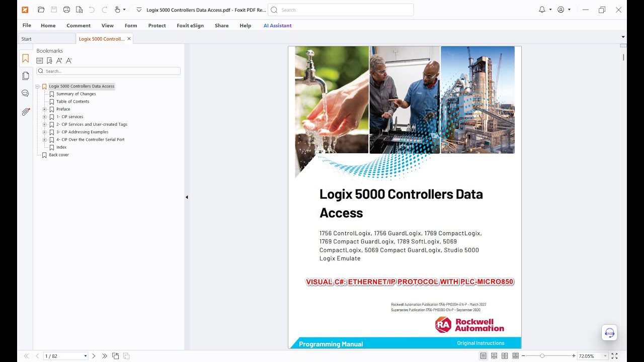This screenshot has width=644, height=362.
Task: Collapse the Logix 5000 Controllers Data Access bookmark
Action: click(x=37, y=86)
